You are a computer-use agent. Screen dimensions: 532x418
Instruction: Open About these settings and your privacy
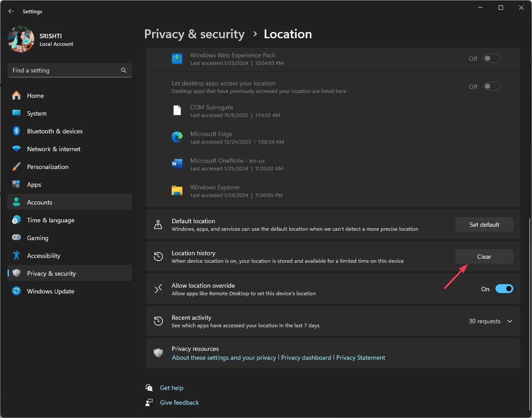click(224, 358)
